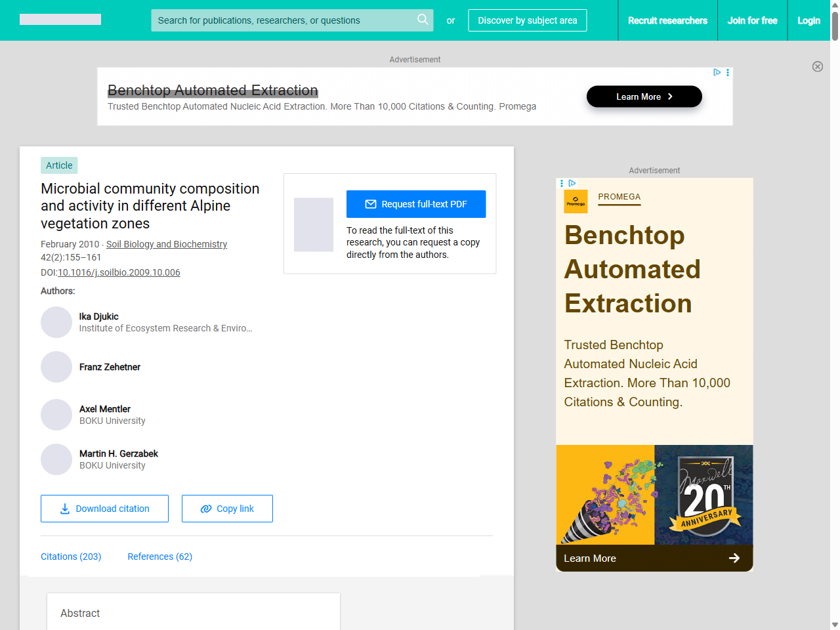Open the Login page
Viewport: 840px width, 630px height.
808,20
